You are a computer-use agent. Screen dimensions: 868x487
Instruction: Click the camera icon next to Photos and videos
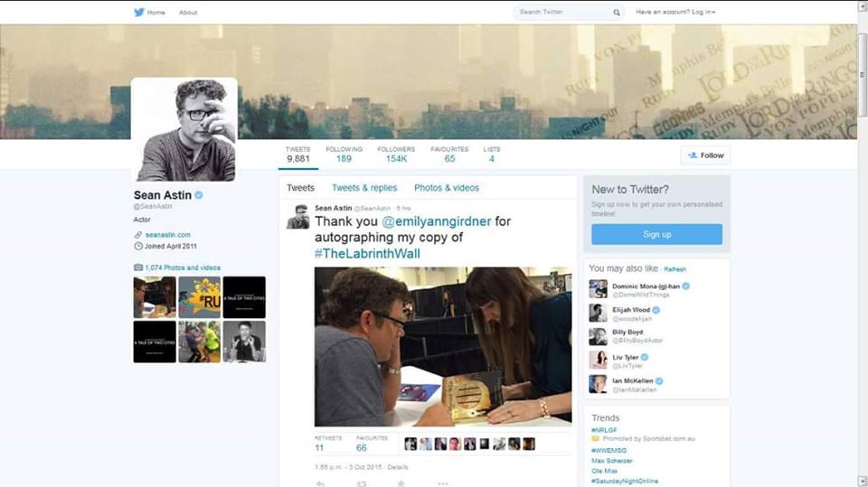click(137, 267)
